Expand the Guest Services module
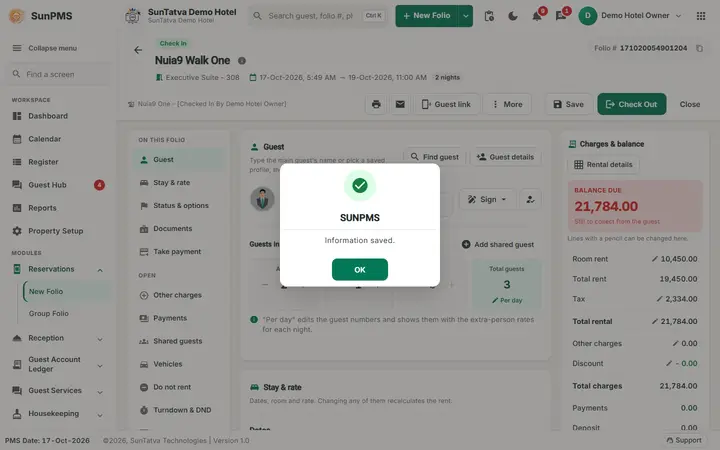 coord(58,391)
